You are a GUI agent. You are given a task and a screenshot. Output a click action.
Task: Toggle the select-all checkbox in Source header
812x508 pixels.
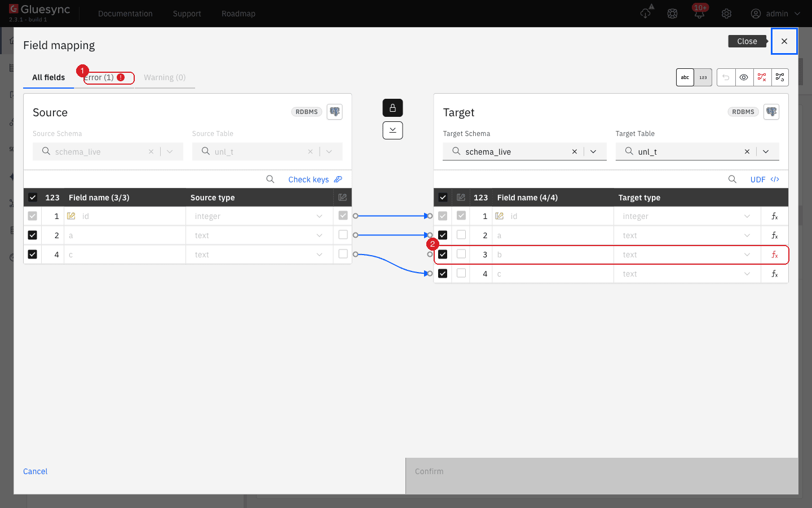(x=33, y=198)
